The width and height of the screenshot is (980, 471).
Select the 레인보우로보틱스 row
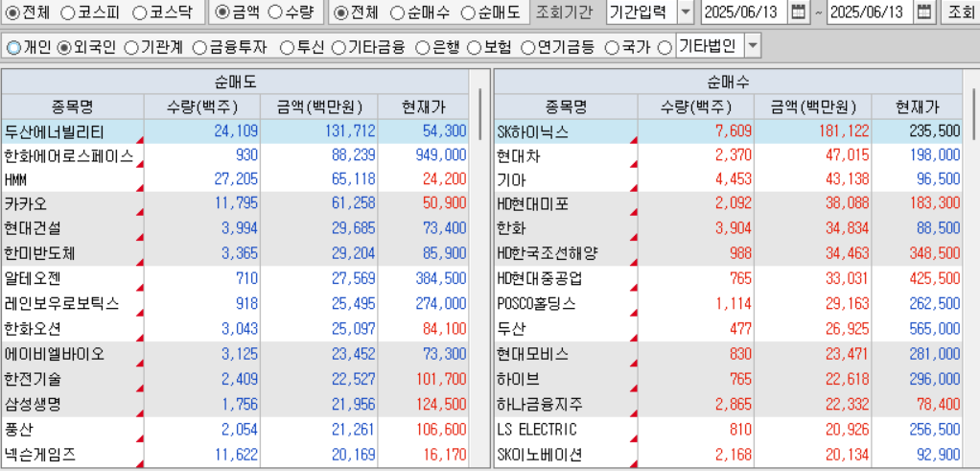click(235, 303)
